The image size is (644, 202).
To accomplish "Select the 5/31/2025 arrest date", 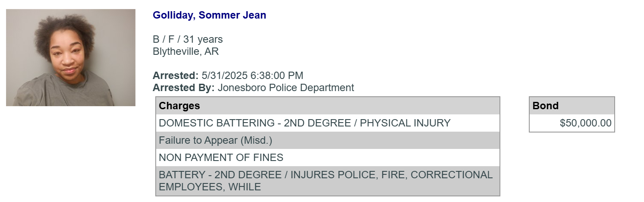I will (x=224, y=76).
